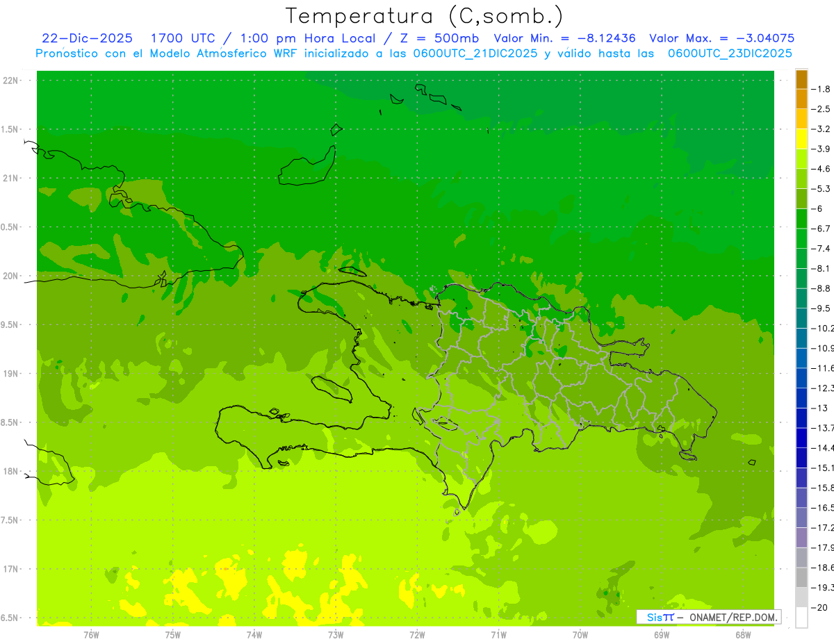The width and height of the screenshot is (834, 644).
Task: Click the 'Valor Min. = -8.12436' text
Action: coord(564,38)
